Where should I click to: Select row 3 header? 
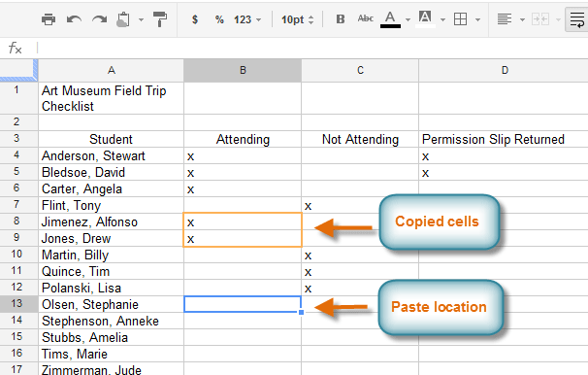18,139
